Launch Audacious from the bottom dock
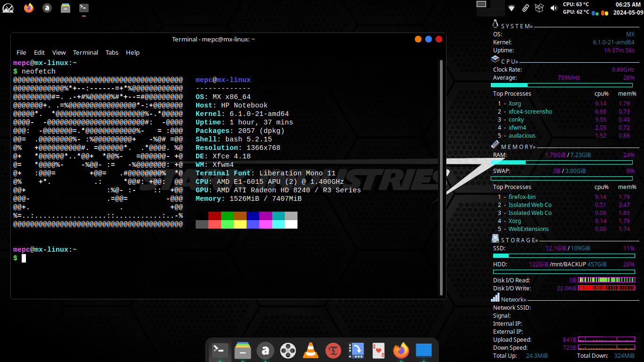 coord(265,350)
